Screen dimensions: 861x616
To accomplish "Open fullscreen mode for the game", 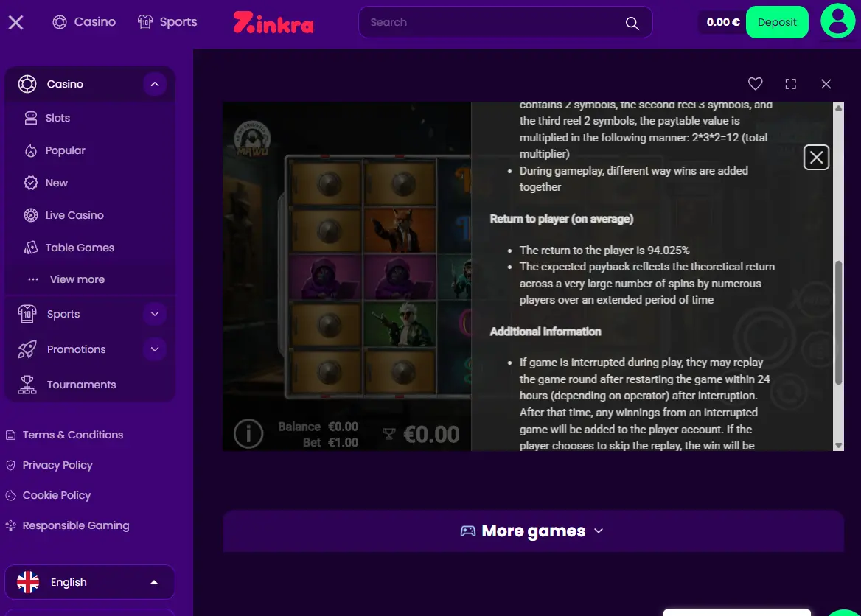I will pyautogui.click(x=790, y=83).
